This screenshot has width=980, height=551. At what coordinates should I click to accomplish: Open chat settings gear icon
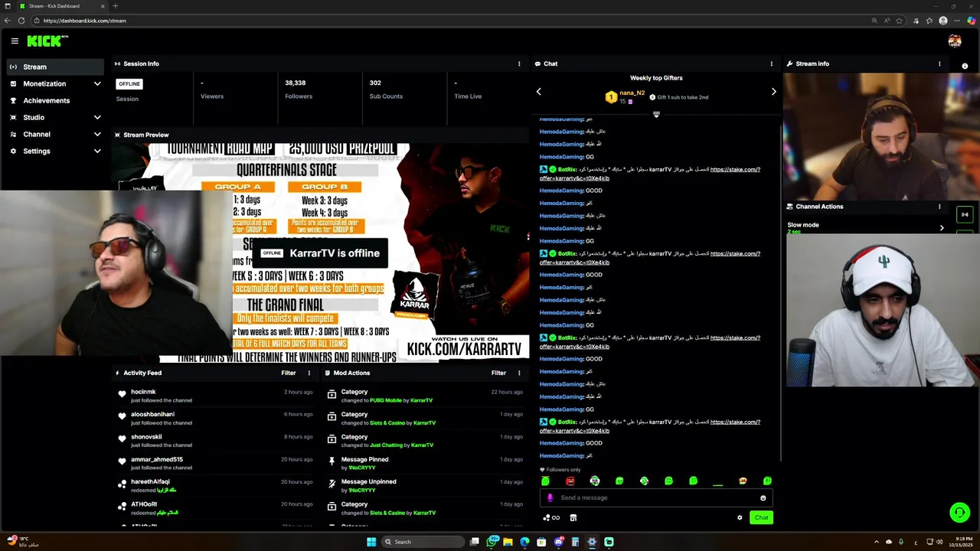[740, 518]
